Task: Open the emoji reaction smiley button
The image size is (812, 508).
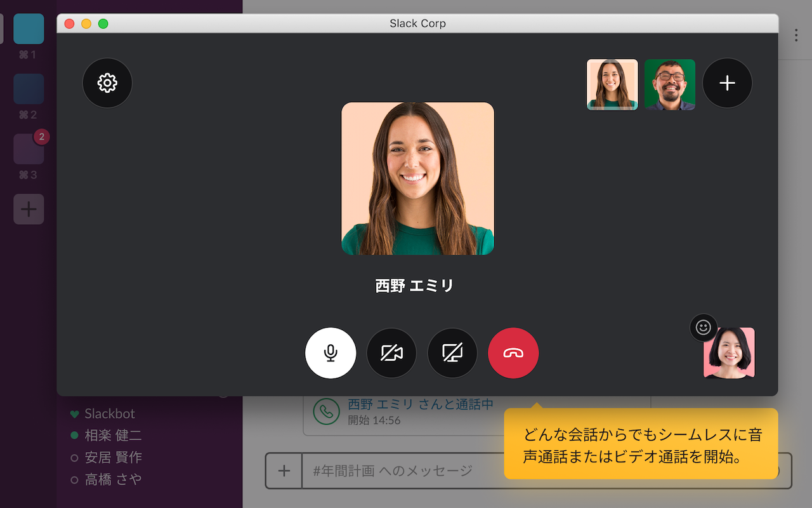Action: pyautogui.click(x=703, y=328)
